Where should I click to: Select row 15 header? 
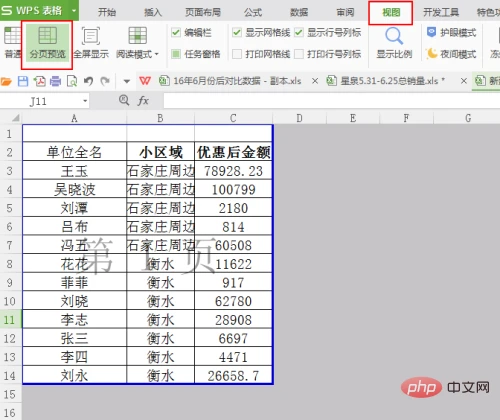coord(10,394)
